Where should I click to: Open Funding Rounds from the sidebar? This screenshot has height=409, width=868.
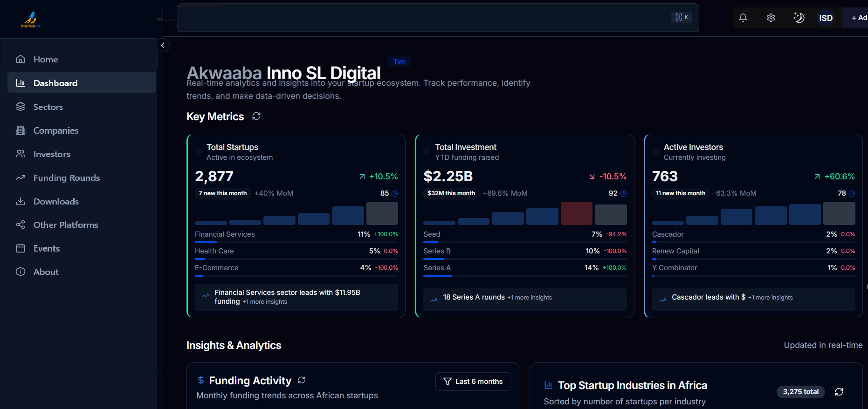coord(67,178)
